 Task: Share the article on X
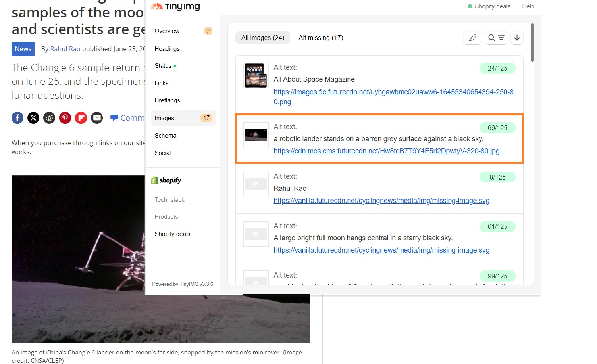[33, 117]
